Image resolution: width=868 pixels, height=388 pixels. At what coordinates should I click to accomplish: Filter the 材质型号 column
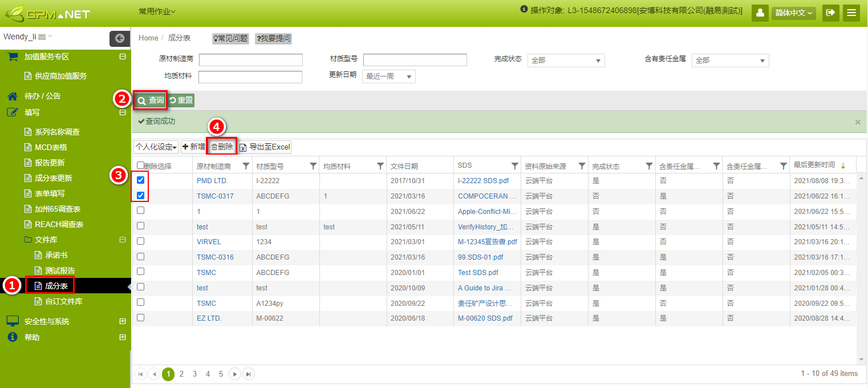(x=313, y=166)
